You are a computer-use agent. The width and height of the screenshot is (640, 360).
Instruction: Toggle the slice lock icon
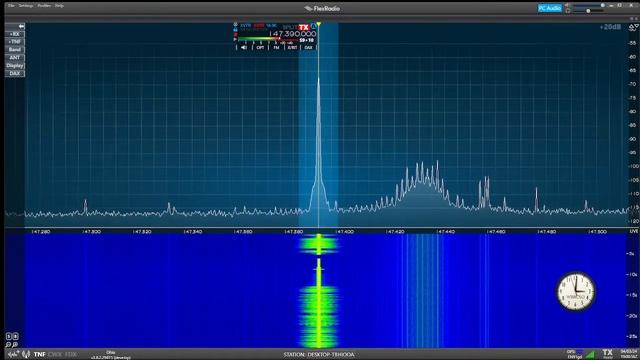tap(236, 30)
